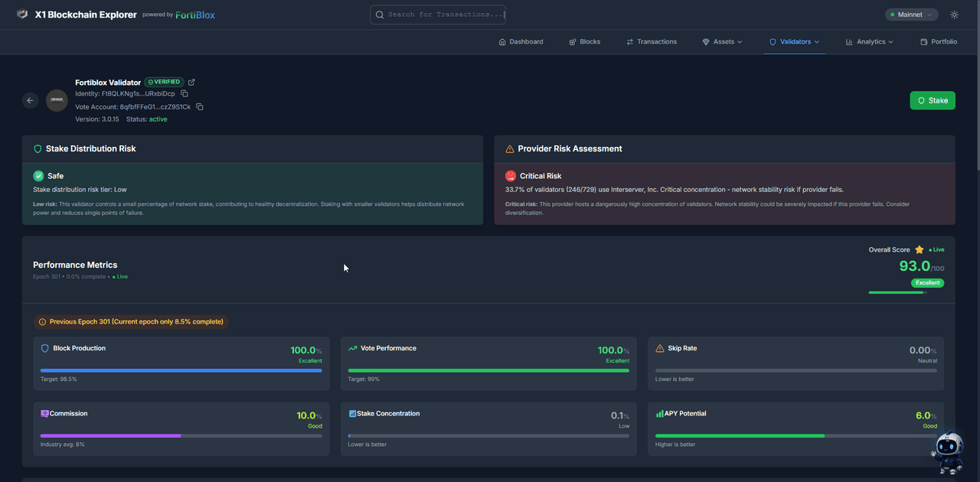Click the Overall Score star icon
The height and width of the screenshot is (482, 980).
tap(920, 250)
